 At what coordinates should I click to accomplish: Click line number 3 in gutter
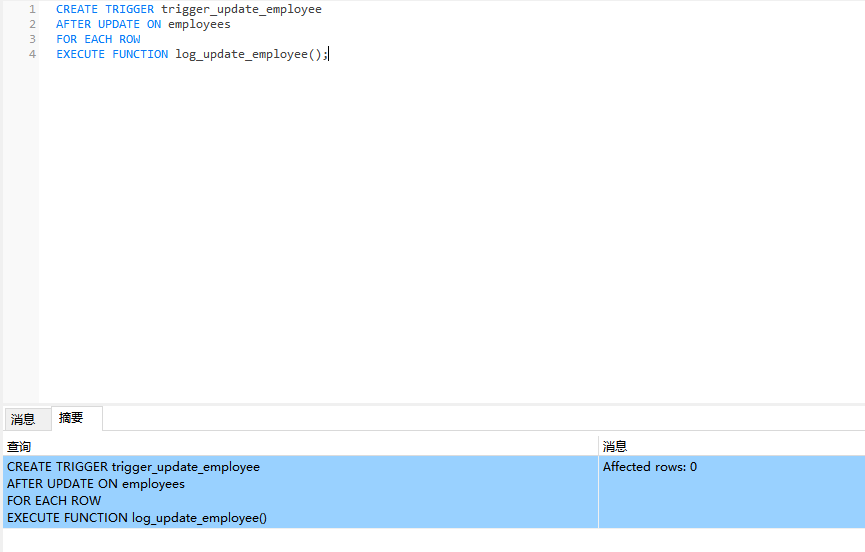pyautogui.click(x=33, y=39)
